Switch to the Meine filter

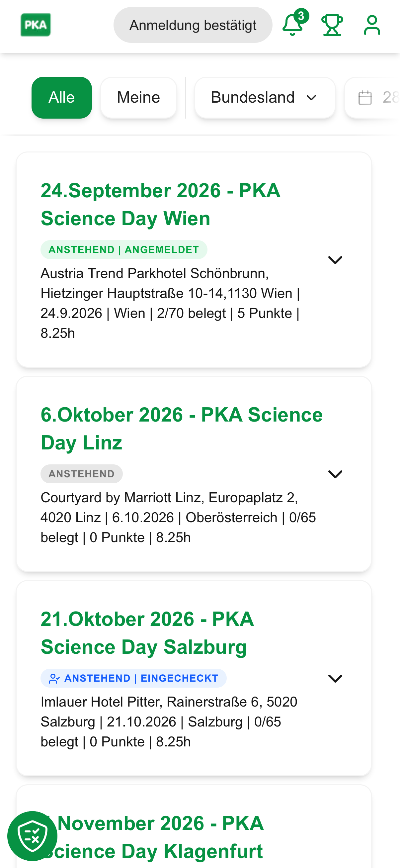(139, 98)
